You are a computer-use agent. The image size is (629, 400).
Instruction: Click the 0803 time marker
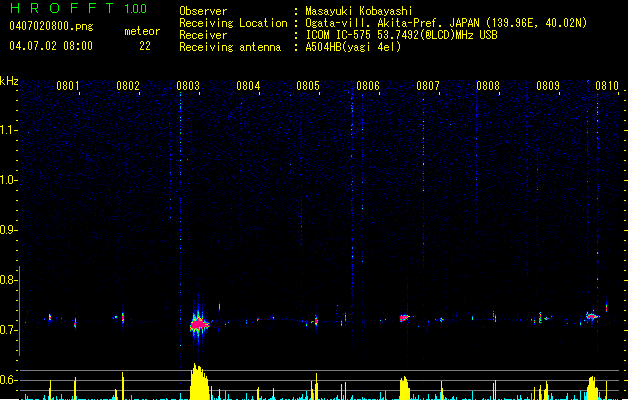pyautogui.click(x=188, y=86)
